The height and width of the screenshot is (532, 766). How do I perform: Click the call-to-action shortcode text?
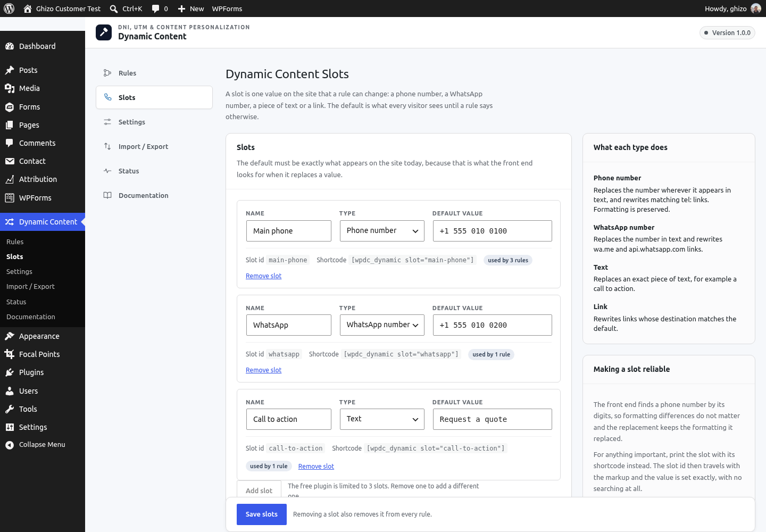coord(436,448)
